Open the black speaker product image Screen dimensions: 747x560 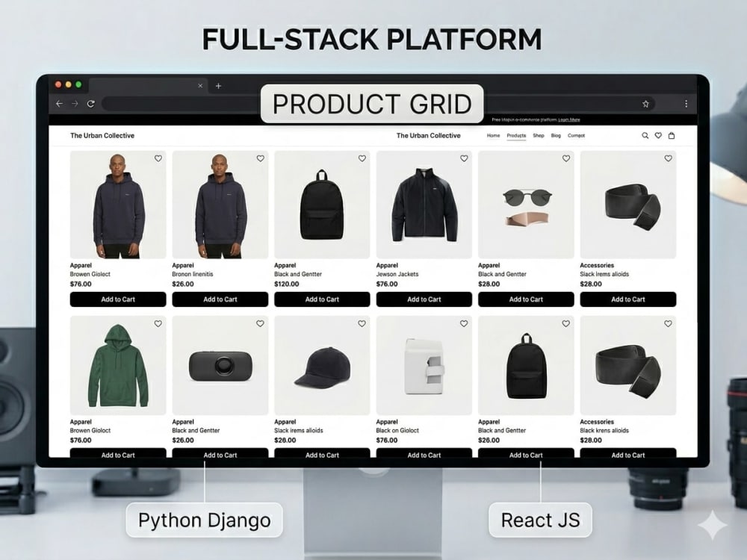[220, 365]
